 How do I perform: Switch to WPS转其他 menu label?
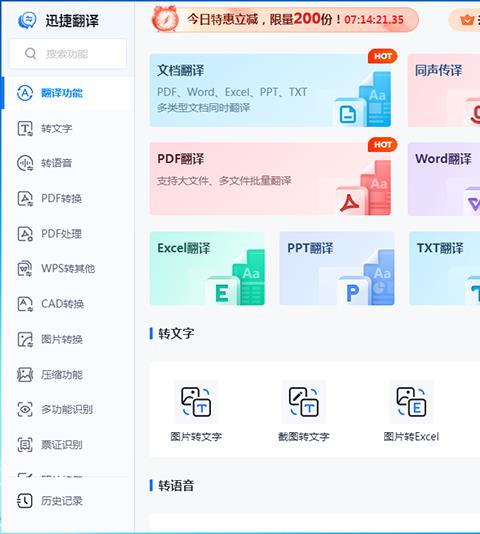pyautogui.click(x=68, y=268)
